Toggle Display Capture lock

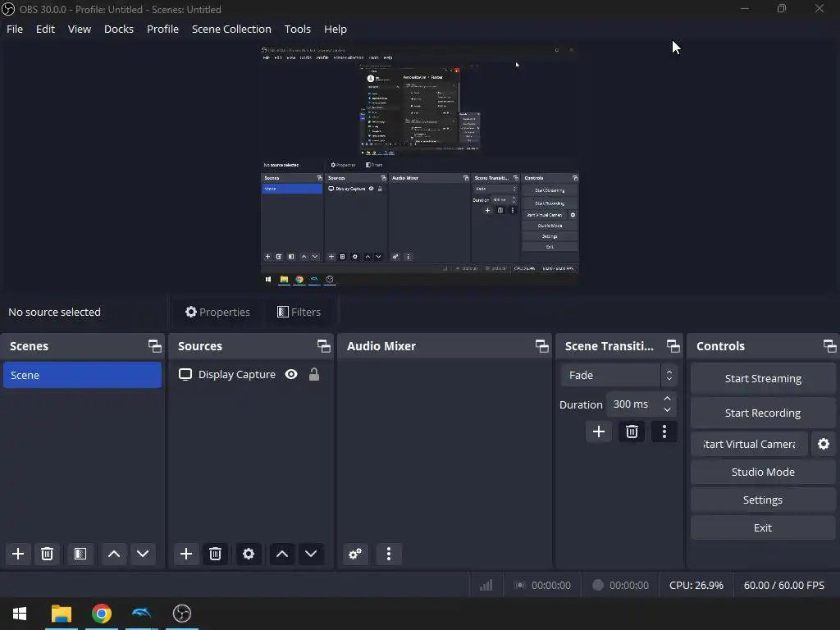tap(314, 374)
